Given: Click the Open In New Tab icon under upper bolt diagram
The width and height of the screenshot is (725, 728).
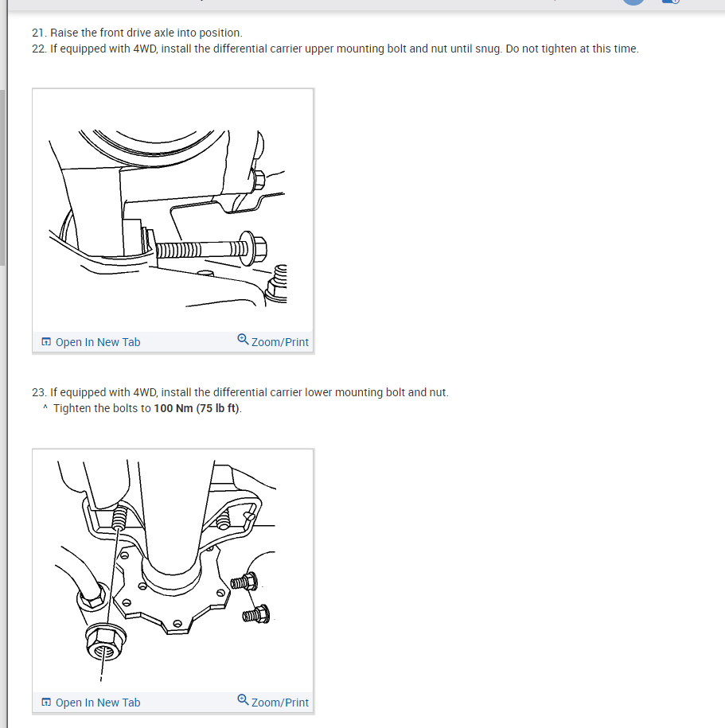Looking at the screenshot, I should 46,341.
